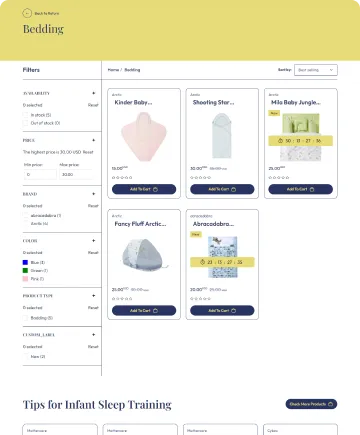The width and height of the screenshot is (360, 435).
Task: Click the countdown clock icon on Mila Baby Jungle
Action: [x=280, y=141]
